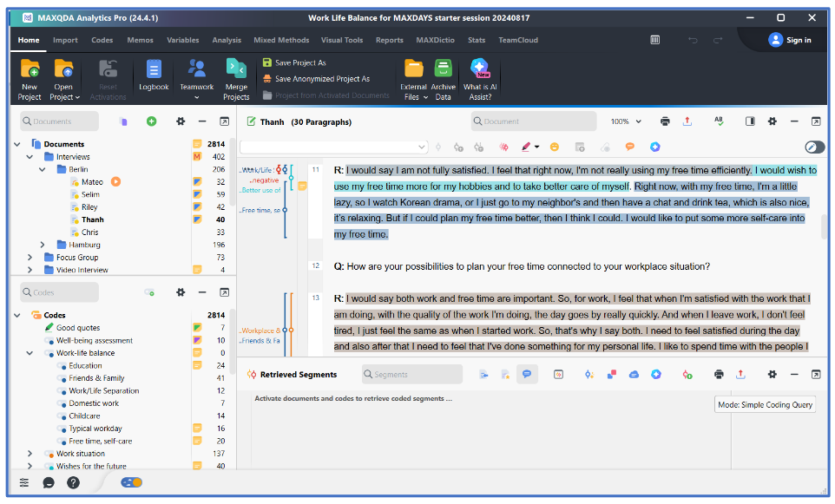The height and width of the screenshot is (504, 835).
Task: Collapse the Work-life balance code
Action: (x=30, y=353)
